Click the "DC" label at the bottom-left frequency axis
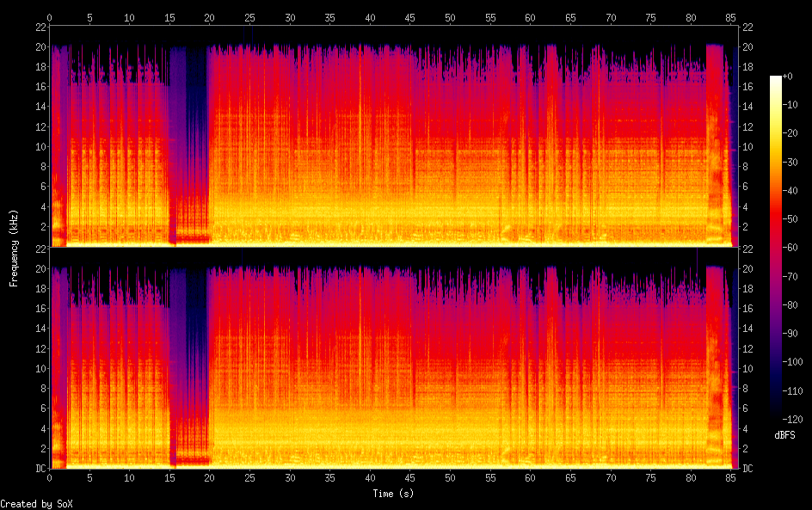Image resolution: width=812 pixels, height=510 pixels. point(40,468)
